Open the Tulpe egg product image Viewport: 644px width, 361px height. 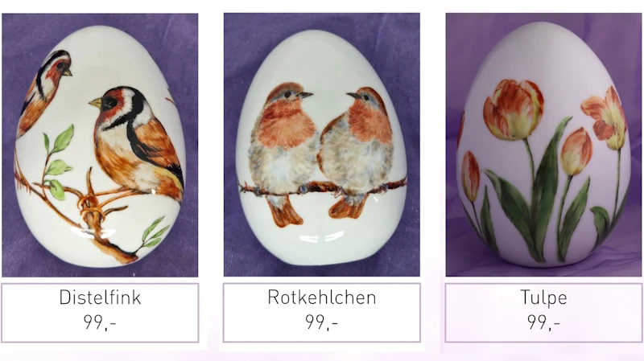[543, 145]
